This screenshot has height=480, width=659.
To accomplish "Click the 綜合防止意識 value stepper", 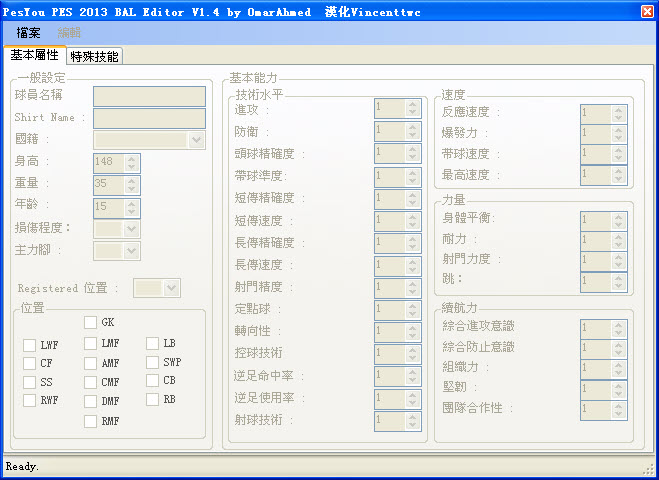I will 604,349.
